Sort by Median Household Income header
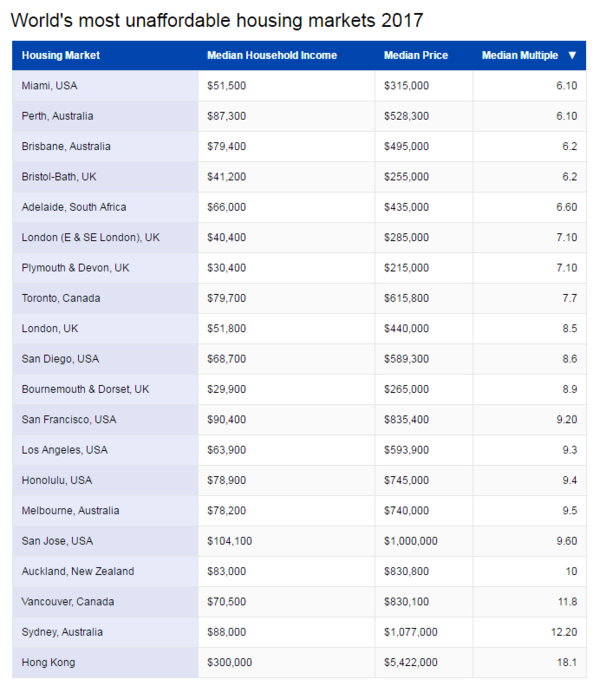This screenshot has width=600, height=686. pyautogui.click(x=271, y=56)
